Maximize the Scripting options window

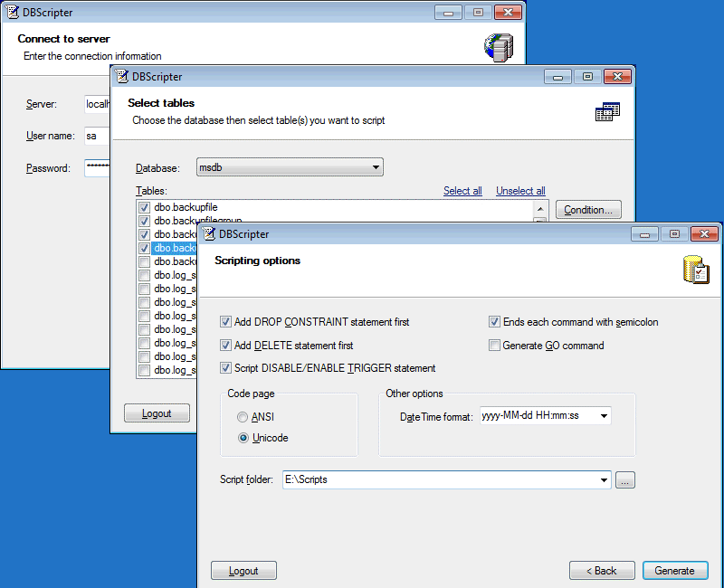674,234
